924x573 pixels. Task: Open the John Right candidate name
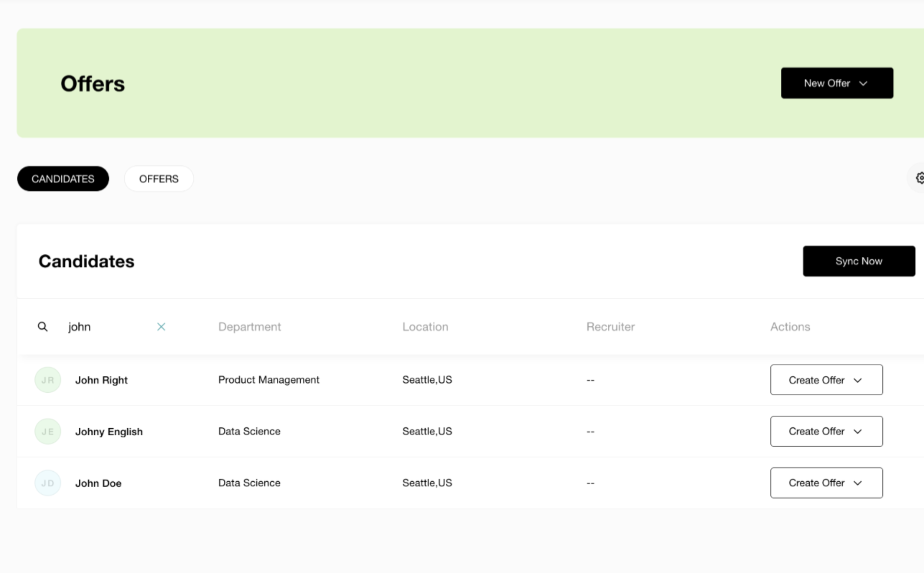(101, 380)
